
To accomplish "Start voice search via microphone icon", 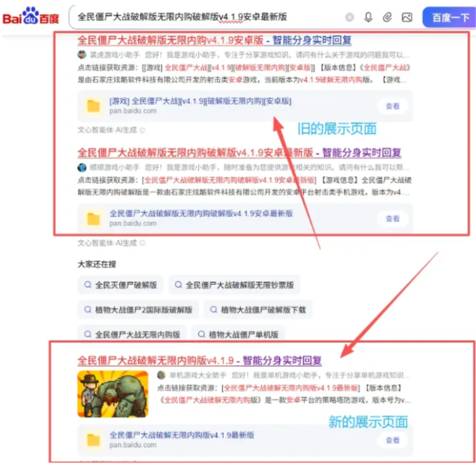I will click(367, 17).
